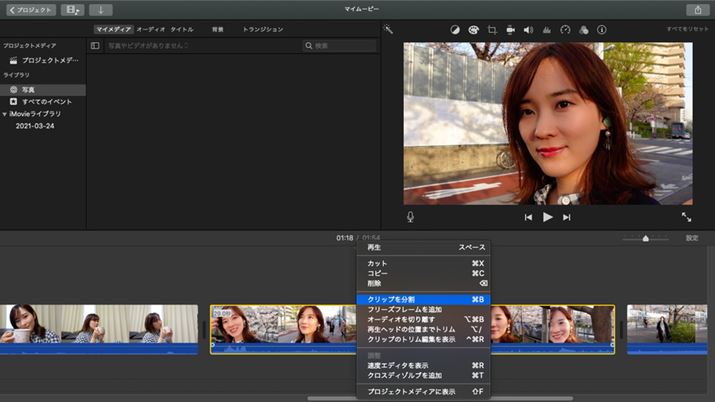Screen dimensions: 715x402
Task: Click the 検索 search field
Action: (340, 46)
